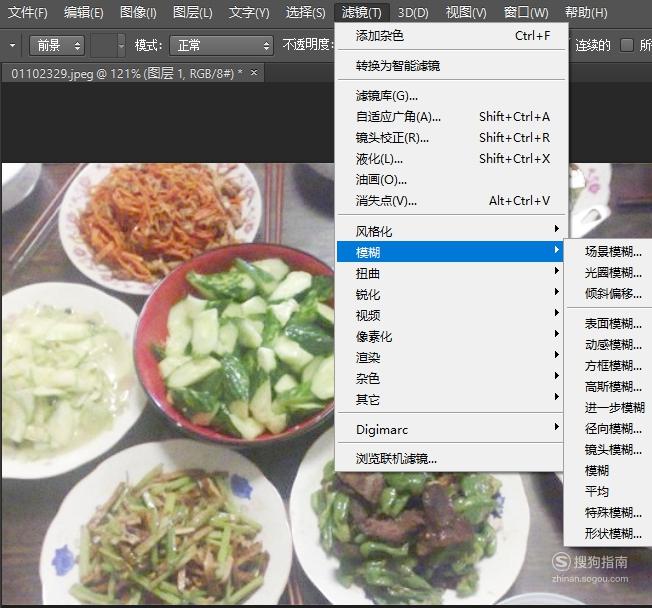Open the tool preset picker arrow
The height and width of the screenshot is (608, 652).
click(x=12, y=45)
